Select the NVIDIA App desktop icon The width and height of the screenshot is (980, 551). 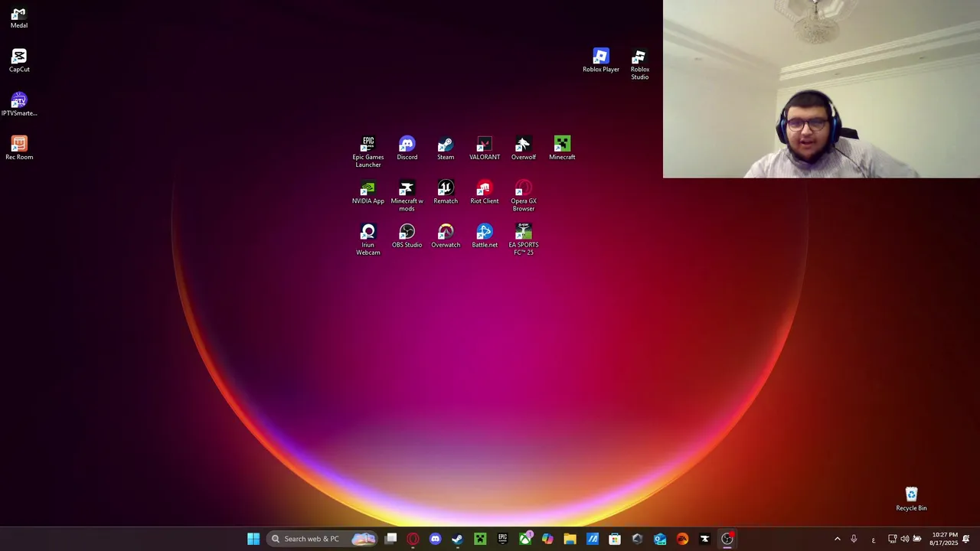pyautogui.click(x=368, y=192)
